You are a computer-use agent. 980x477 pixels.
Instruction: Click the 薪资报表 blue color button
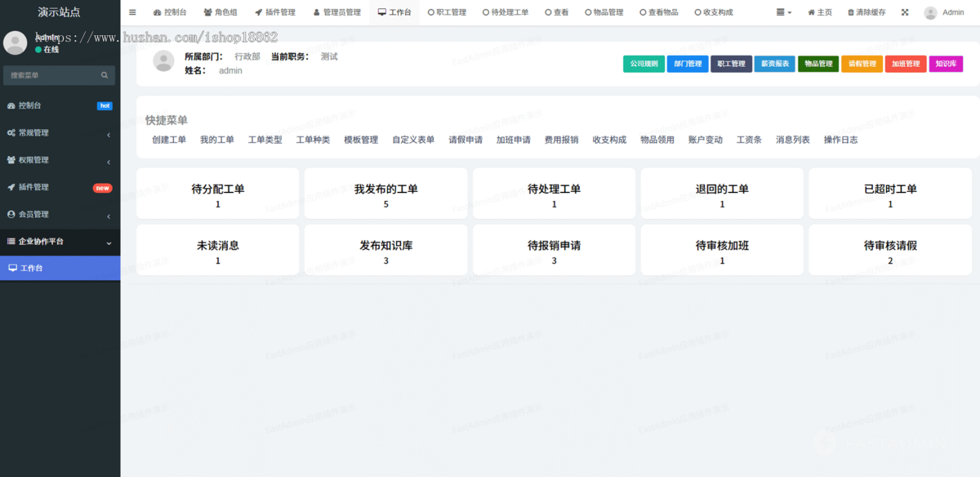click(x=774, y=63)
